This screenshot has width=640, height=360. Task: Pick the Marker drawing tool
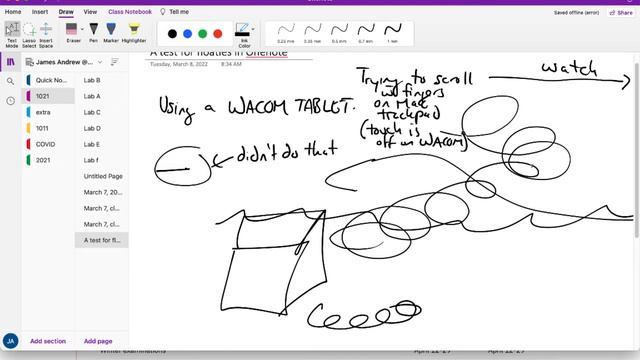pos(111,33)
